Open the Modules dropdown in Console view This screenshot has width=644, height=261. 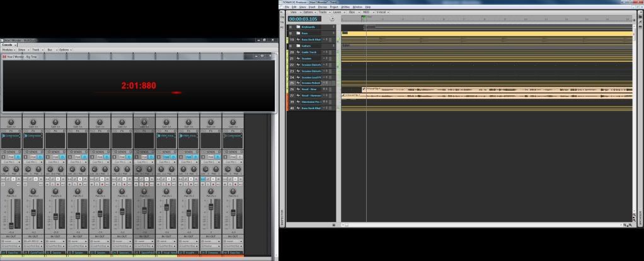tap(8, 49)
